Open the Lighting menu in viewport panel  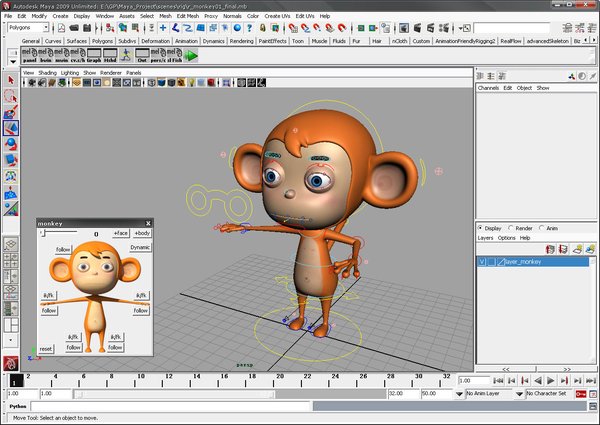[x=70, y=73]
